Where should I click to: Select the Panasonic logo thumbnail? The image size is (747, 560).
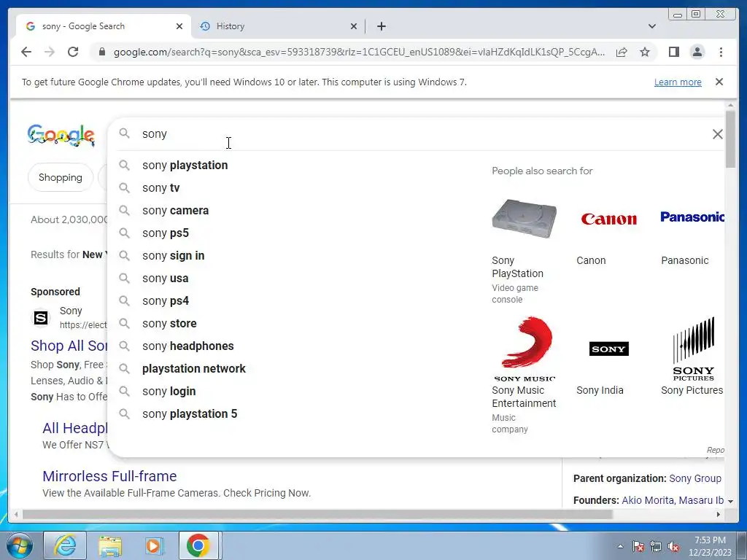692,217
